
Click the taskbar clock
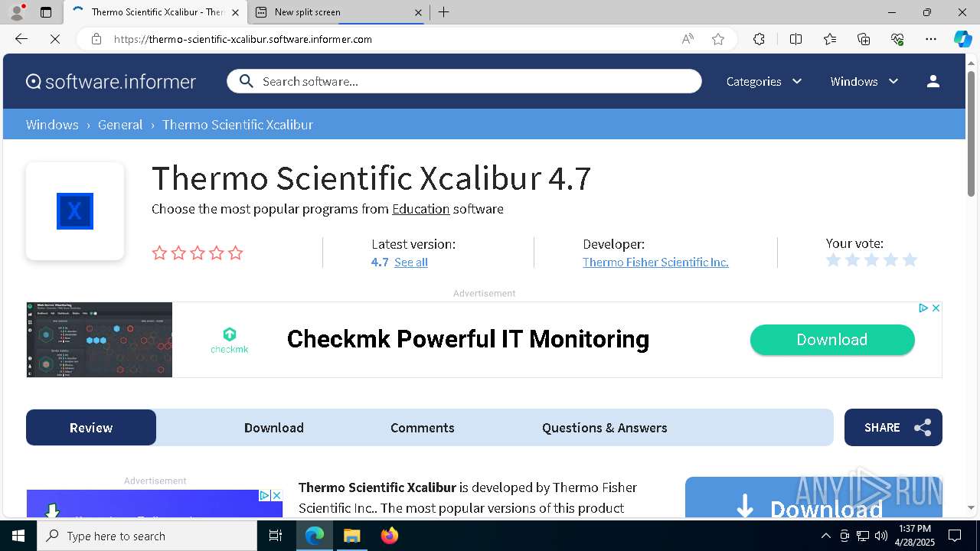(x=915, y=536)
